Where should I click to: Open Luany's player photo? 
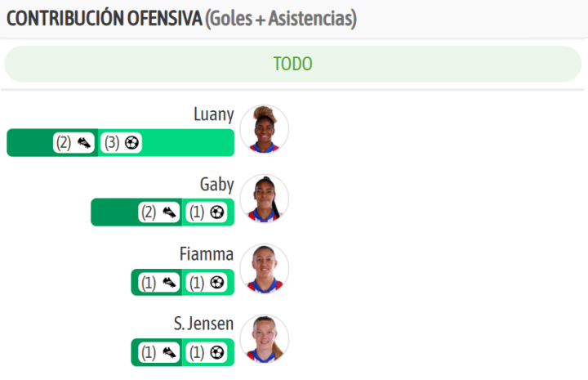(265, 129)
